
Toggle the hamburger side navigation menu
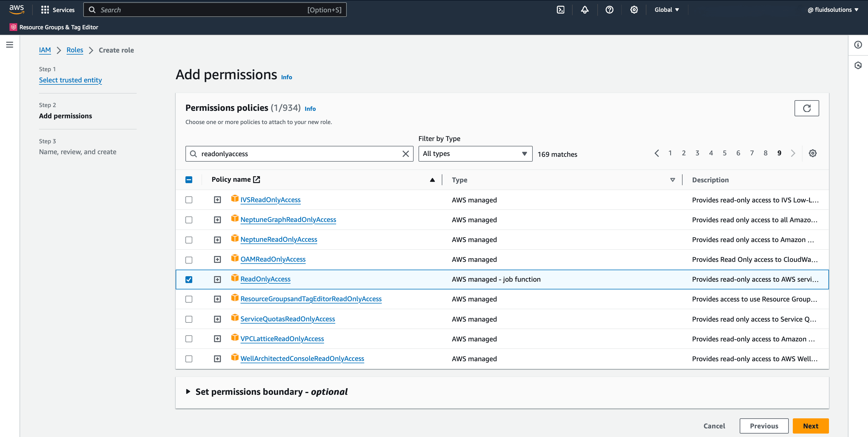click(x=10, y=45)
